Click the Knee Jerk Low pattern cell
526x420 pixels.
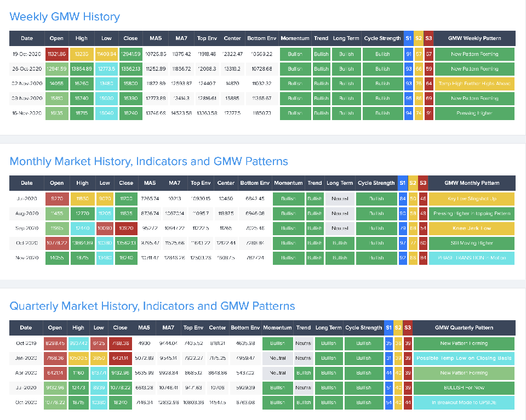[472, 228]
